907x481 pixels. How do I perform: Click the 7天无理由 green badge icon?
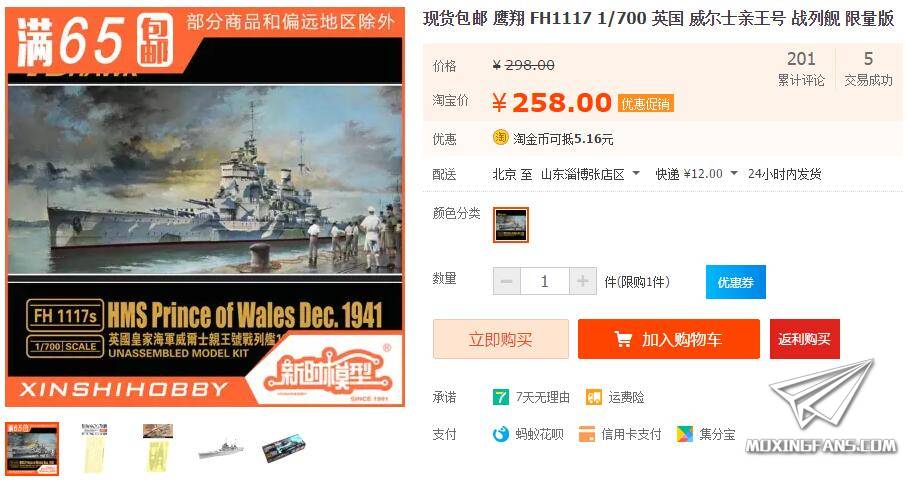(x=500, y=397)
